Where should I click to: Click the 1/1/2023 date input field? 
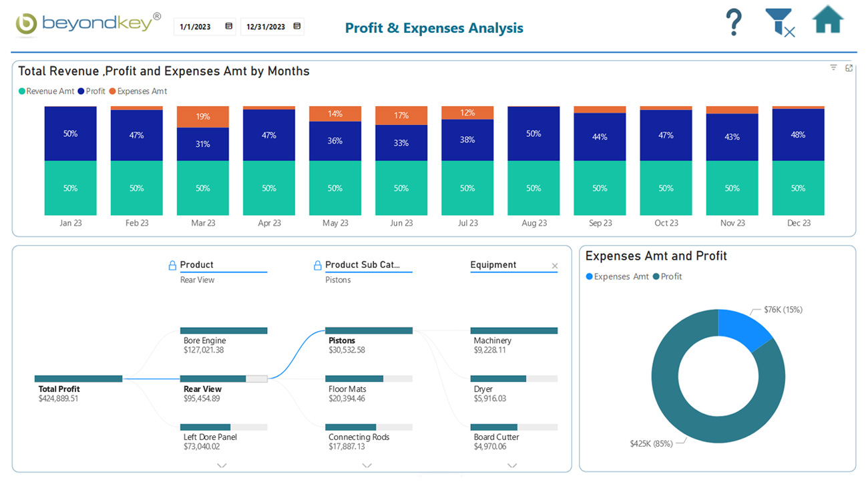click(197, 26)
